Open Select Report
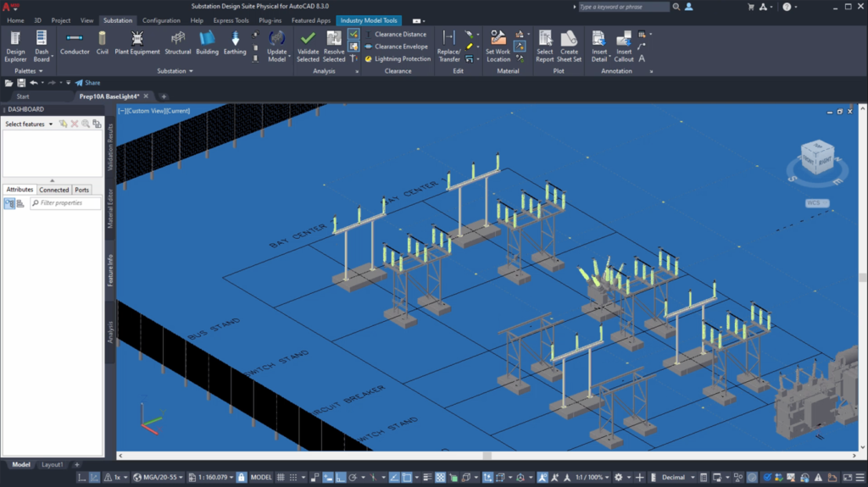The width and height of the screenshot is (868, 487). [x=545, y=46]
